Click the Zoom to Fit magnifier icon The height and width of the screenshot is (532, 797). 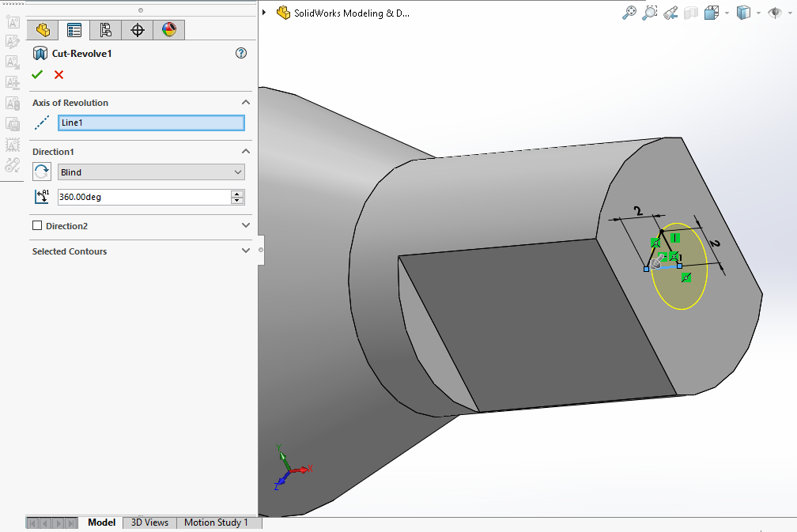tap(629, 13)
